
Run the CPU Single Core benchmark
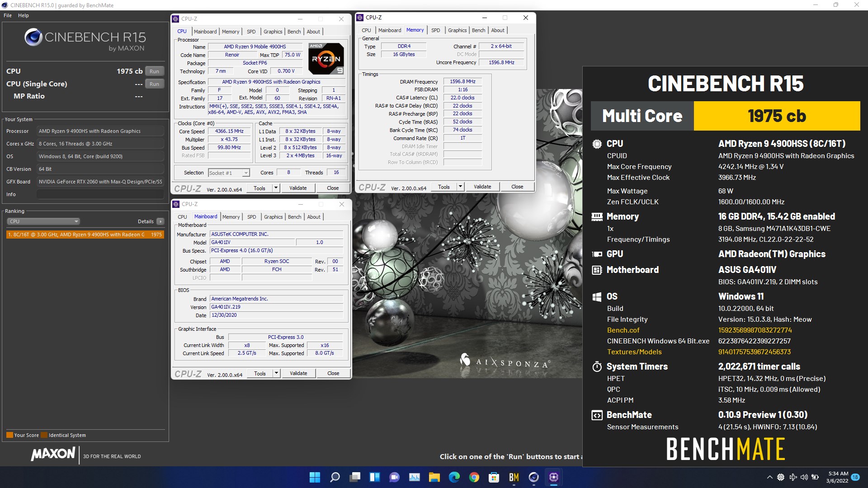pyautogui.click(x=155, y=84)
